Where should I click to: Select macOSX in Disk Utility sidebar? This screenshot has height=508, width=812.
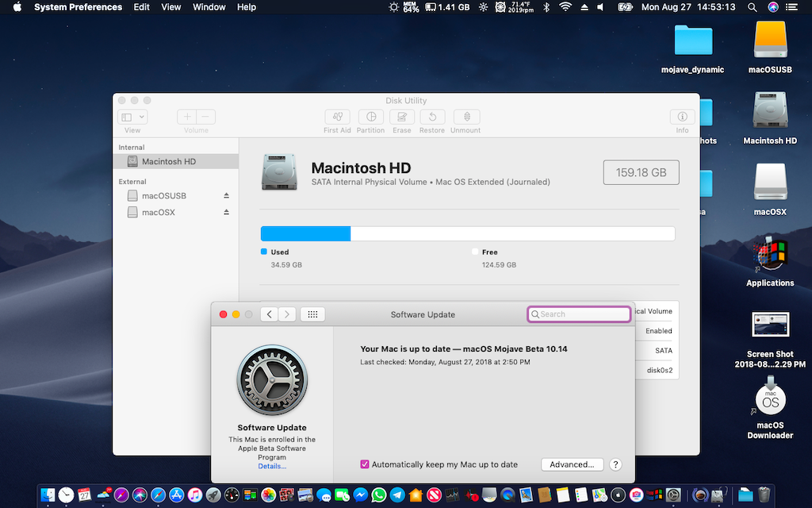(175, 212)
